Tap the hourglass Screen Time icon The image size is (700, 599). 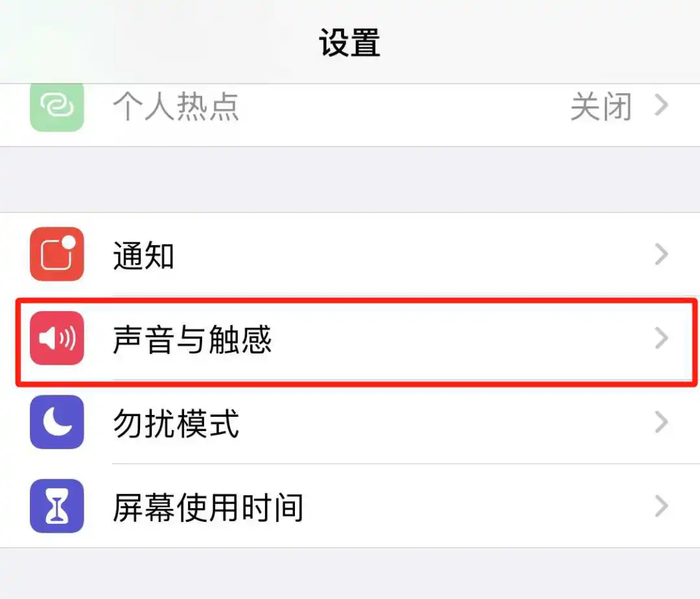[56, 506]
